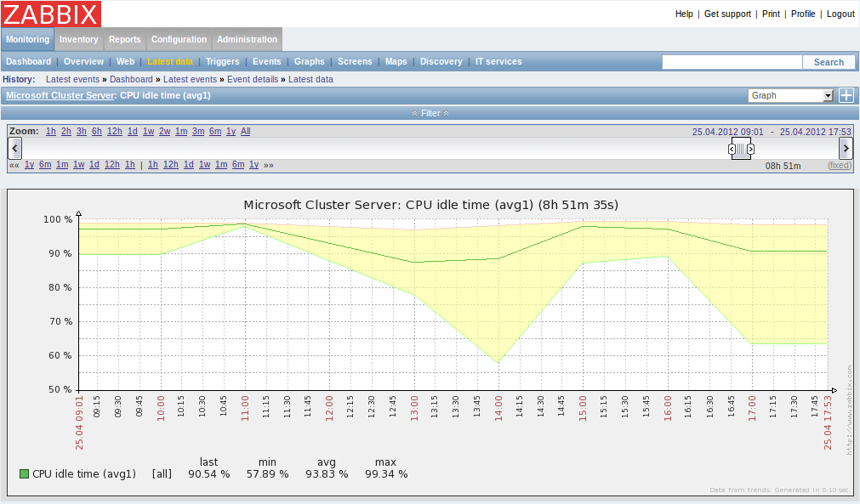Click the Print link
860x504 pixels.
771,14
